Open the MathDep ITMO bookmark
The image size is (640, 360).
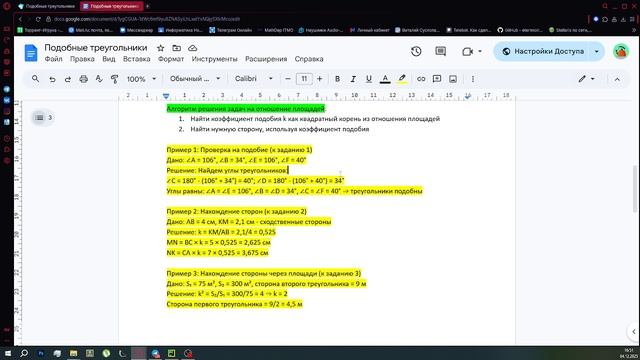pyautogui.click(x=276, y=30)
